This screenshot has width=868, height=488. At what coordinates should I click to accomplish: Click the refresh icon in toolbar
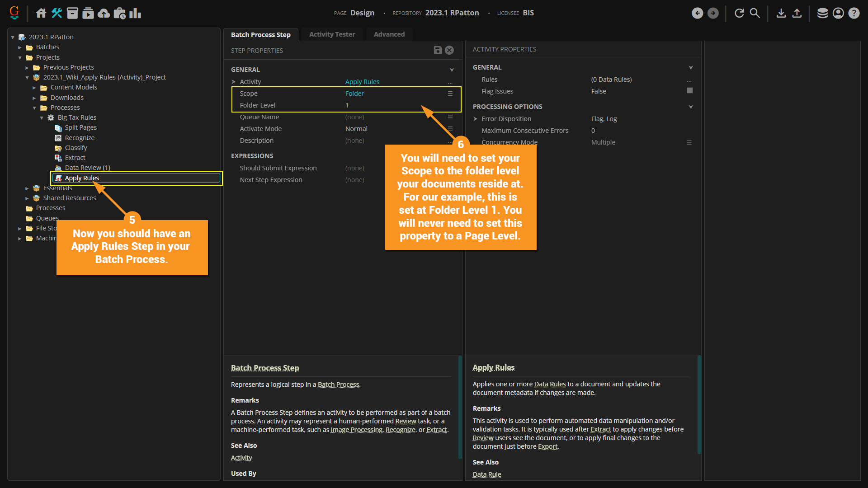tap(739, 13)
